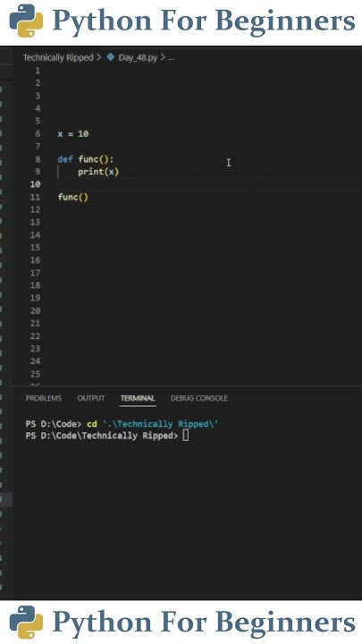Click line number 10 in the gutter
The height and width of the screenshot is (644, 362).
tap(35, 184)
